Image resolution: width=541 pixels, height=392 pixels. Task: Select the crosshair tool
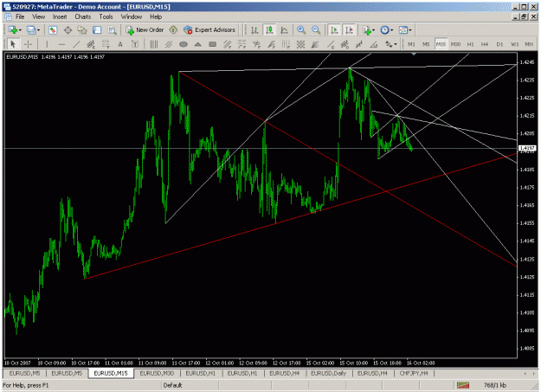tap(28, 44)
